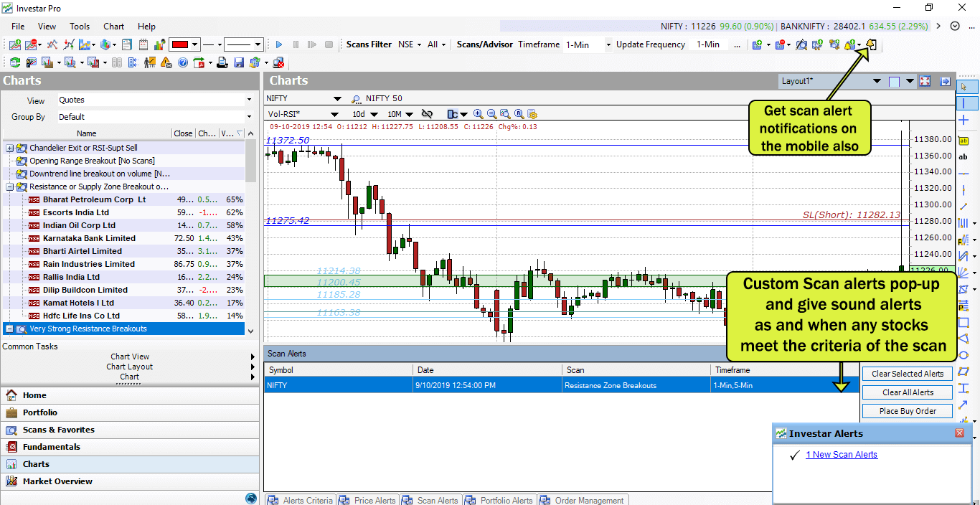Image resolution: width=980 pixels, height=505 pixels.
Task: Collapse the Resistance or Supply Zone Breakout group
Action: [10, 187]
